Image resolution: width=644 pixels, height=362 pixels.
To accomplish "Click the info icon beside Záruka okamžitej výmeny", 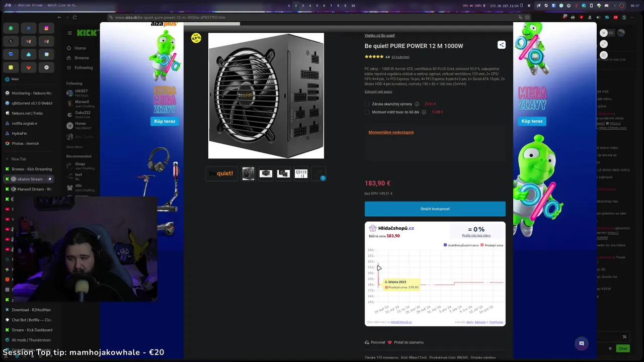I will 417,104.
